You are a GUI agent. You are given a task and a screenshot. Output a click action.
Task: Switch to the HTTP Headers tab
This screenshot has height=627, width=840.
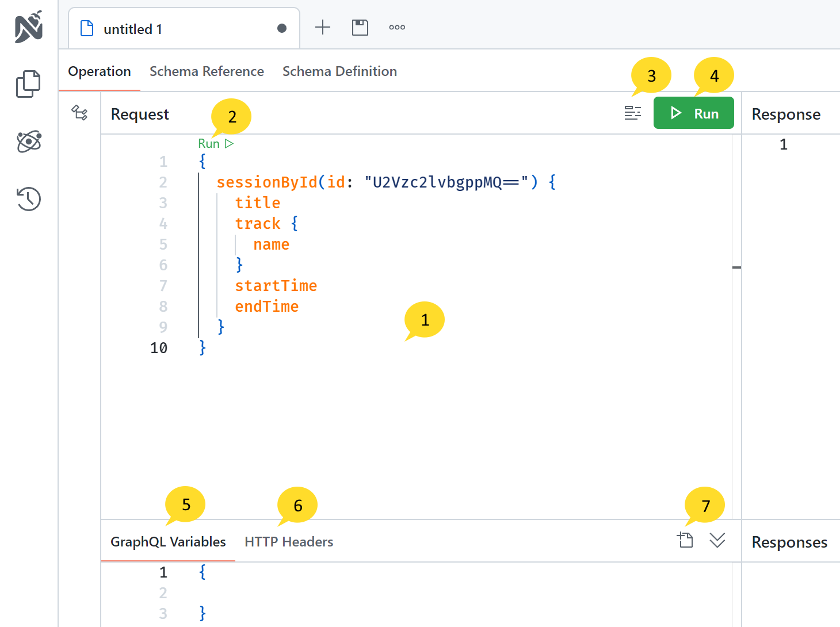pos(289,542)
